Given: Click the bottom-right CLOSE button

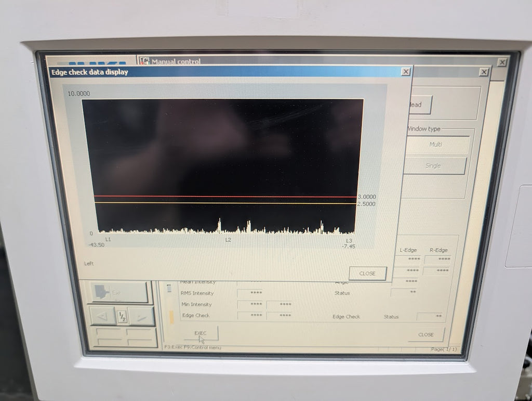Looking at the screenshot, I should (426, 334).
